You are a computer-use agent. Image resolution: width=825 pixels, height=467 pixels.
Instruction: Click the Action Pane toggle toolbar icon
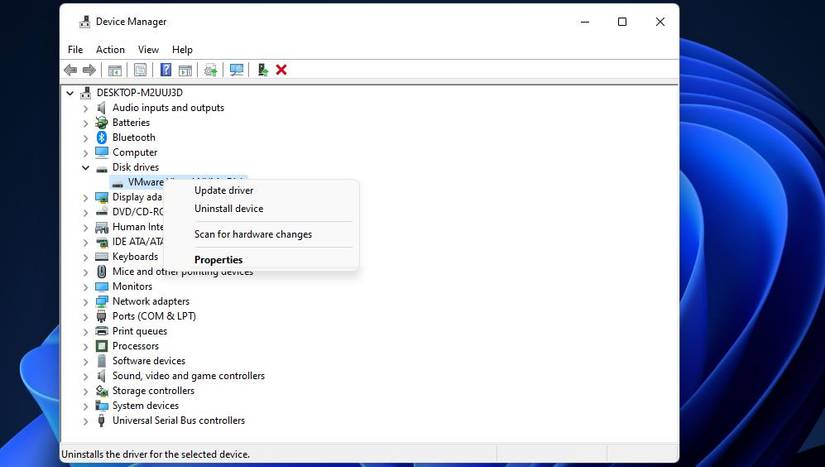[185, 70]
